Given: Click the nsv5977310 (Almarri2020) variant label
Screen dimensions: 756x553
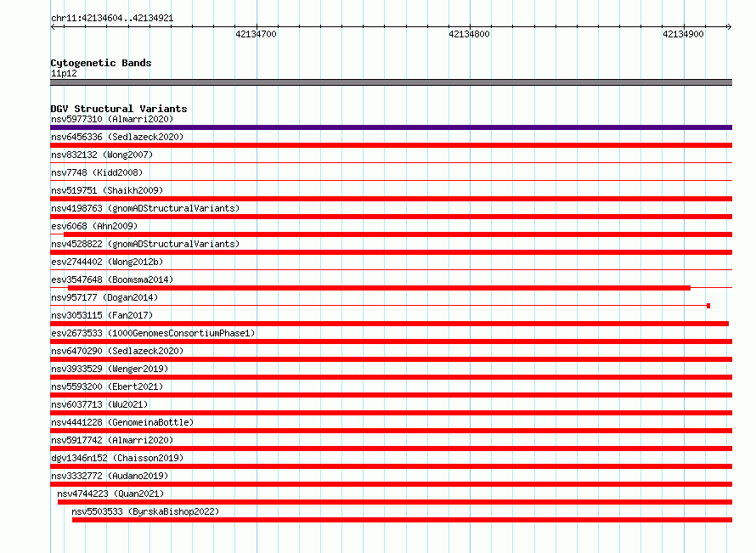Looking at the screenshot, I should 112,119.
